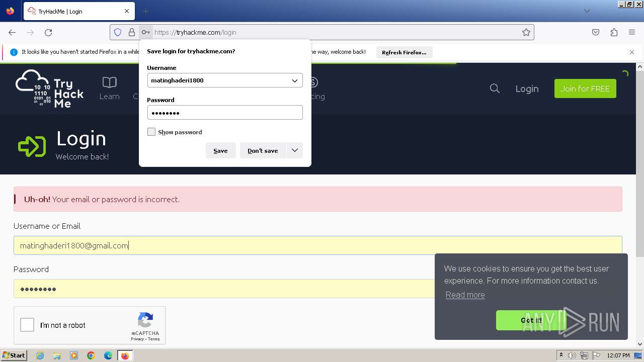Click Join for FREE button
644x362 pixels.
click(585, 88)
